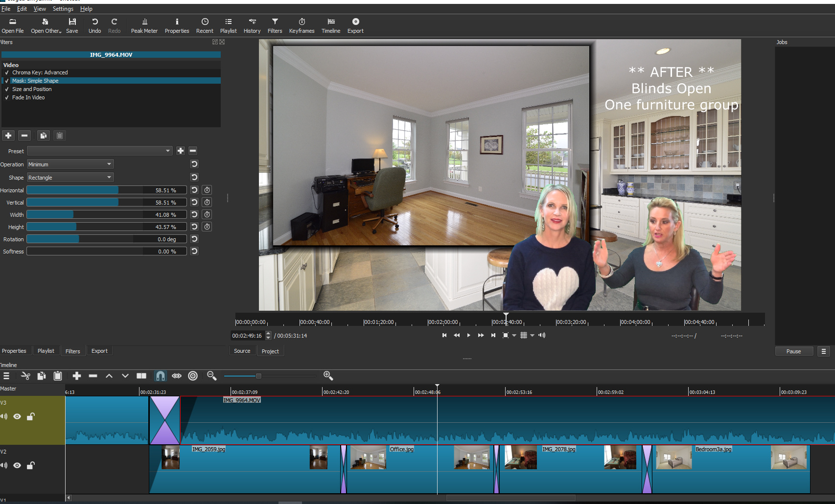Click the timeline Overwrite down-arrow icon

[125, 376]
